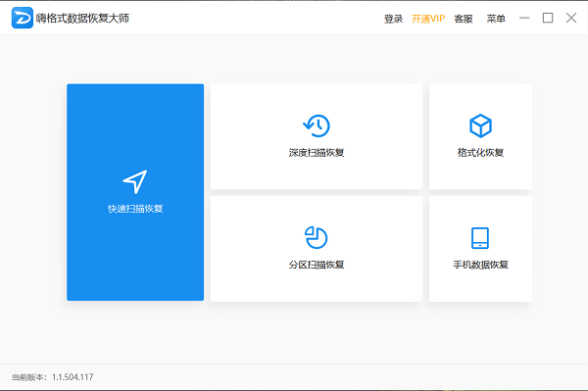This screenshot has height=391, width=588.
Task: Click the deep scan clock icon
Action: coord(317,125)
